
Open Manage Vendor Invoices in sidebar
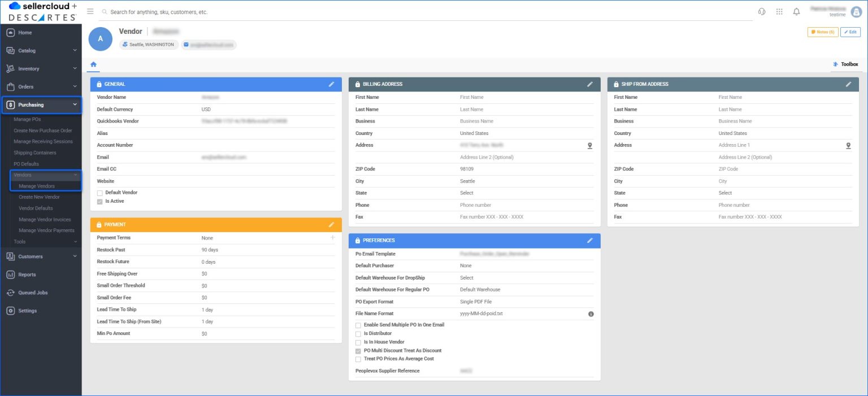[x=45, y=219]
